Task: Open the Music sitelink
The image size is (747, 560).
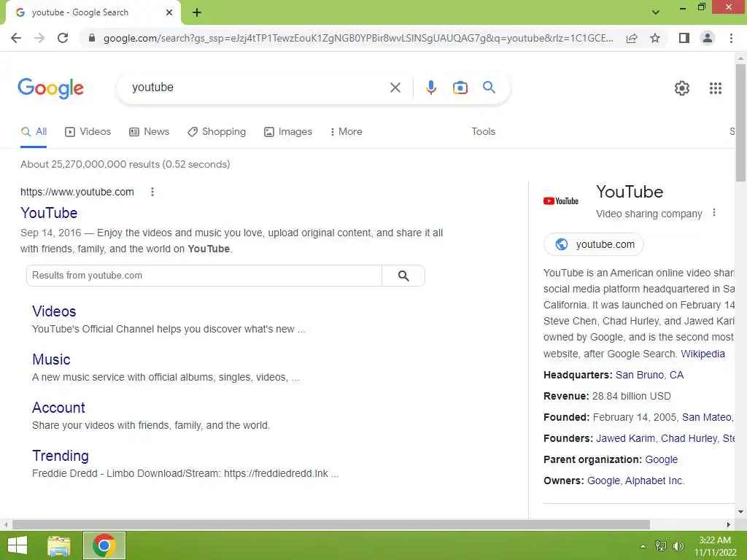Action: click(x=52, y=359)
